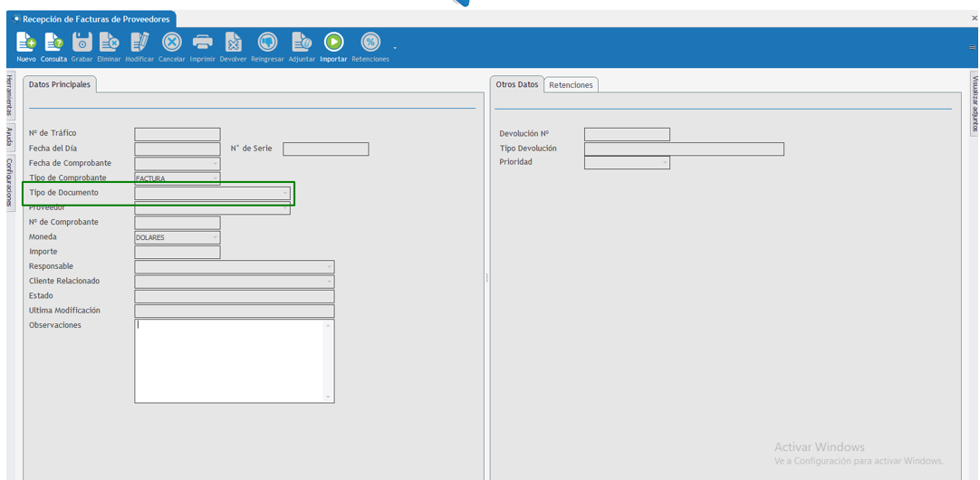Screen dimensions: 980x480
Task: Open the Herramientas side panel tab
Action: click(x=9, y=96)
